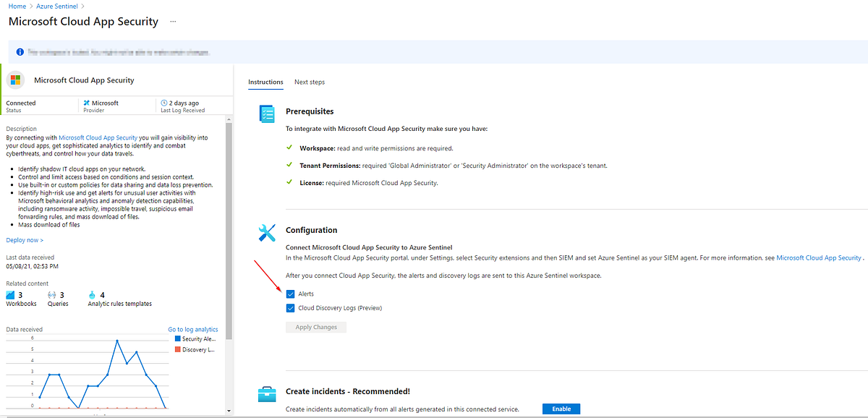
Task: Click the Analytic rules templates flask icon
Action: 93,295
